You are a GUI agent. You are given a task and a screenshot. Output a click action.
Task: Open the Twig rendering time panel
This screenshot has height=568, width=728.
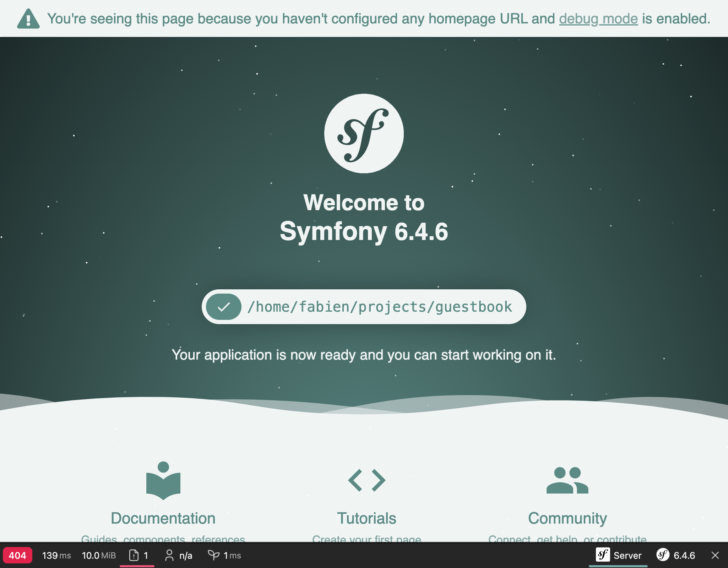pos(224,555)
